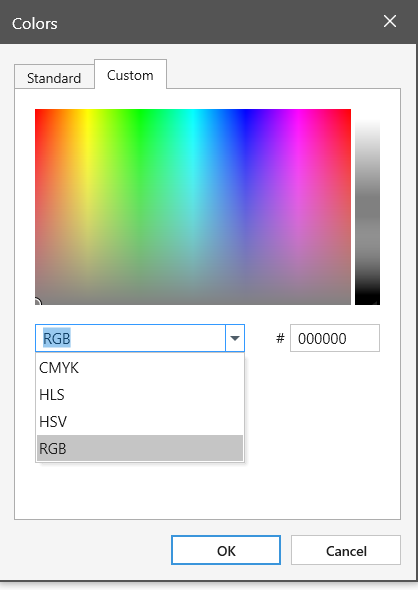This screenshot has height=590, width=418.
Task: Close the Colors dialog with the X
Action: tap(390, 21)
